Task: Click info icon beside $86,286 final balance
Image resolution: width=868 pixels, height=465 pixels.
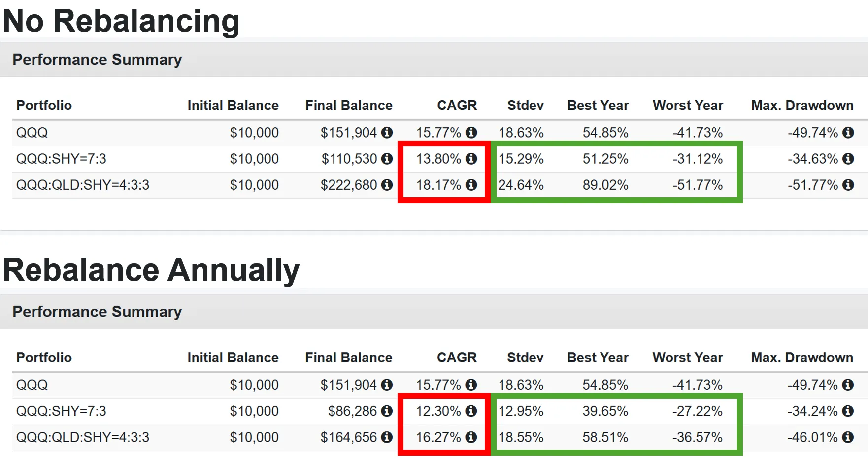Action: coord(387,410)
